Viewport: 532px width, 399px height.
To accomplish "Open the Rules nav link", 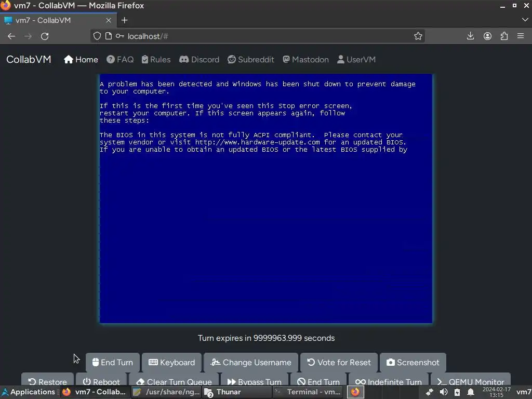I will [156, 60].
